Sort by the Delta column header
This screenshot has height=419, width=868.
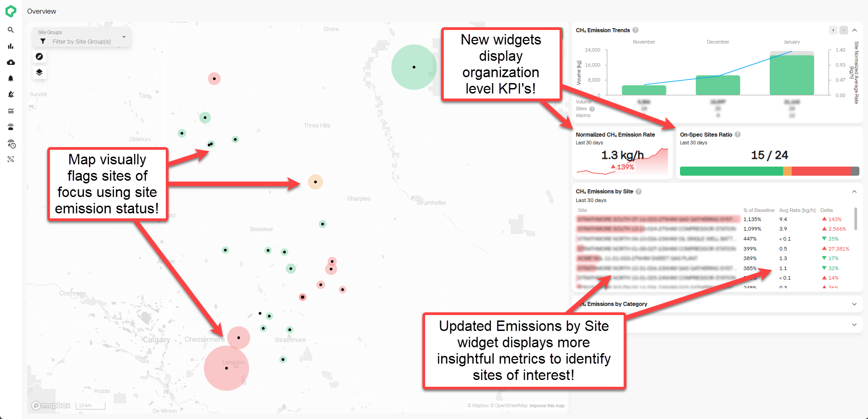pos(827,210)
